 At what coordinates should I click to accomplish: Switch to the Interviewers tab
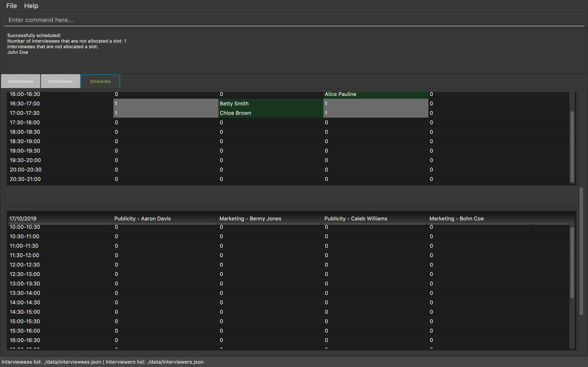[60, 81]
